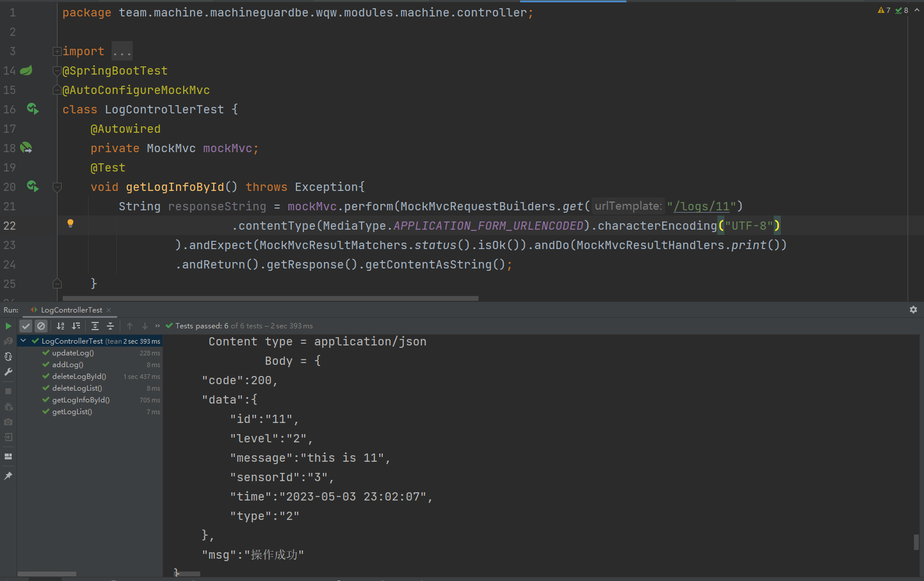
Task: Sort test results alphabetically
Action: [60, 326]
